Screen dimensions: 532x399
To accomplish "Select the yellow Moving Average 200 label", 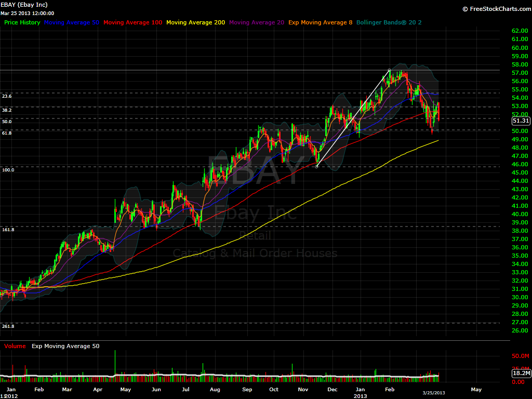I will (195, 23).
